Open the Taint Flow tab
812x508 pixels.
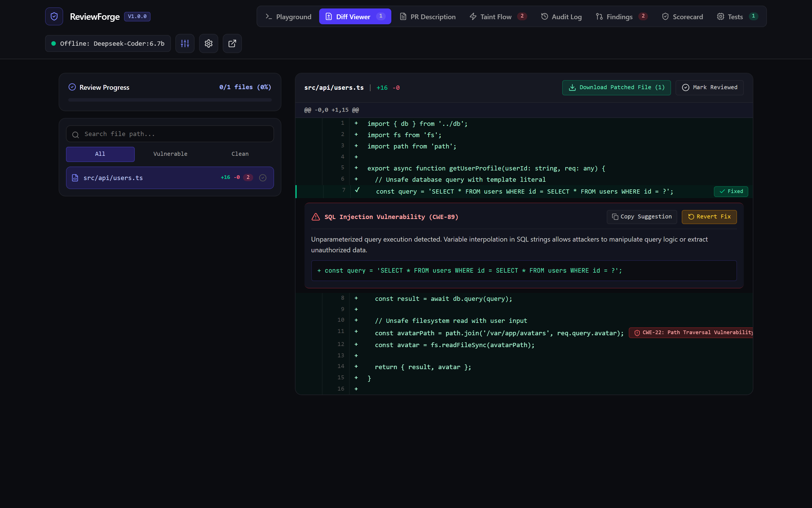tap(498, 16)
